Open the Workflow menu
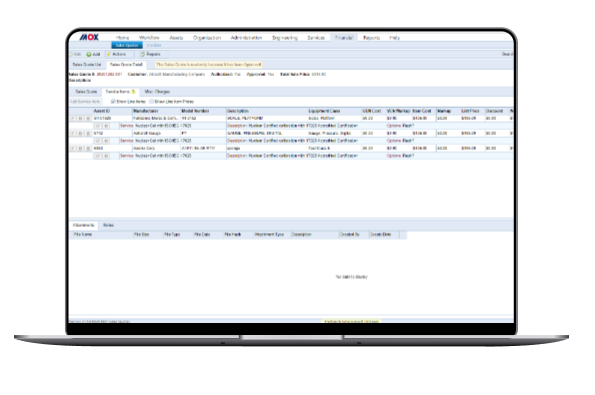Screen dimensions: 595x395 point(149,38)
